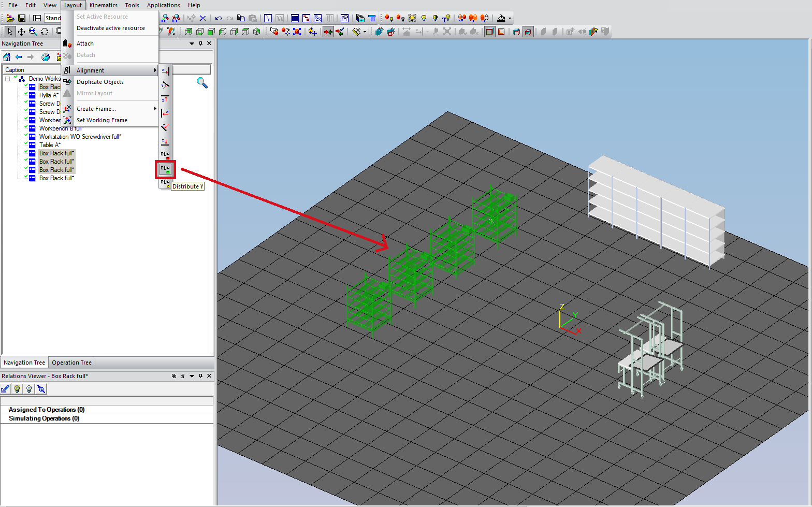Viewport: 812px width, 507px height.
Task: Click the layout window icon beside Save
Action: (37, 18)
